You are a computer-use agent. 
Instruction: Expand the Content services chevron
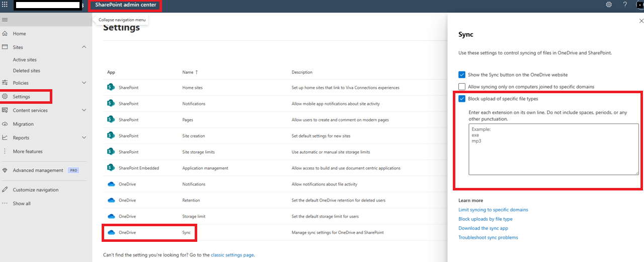[84, 110]
